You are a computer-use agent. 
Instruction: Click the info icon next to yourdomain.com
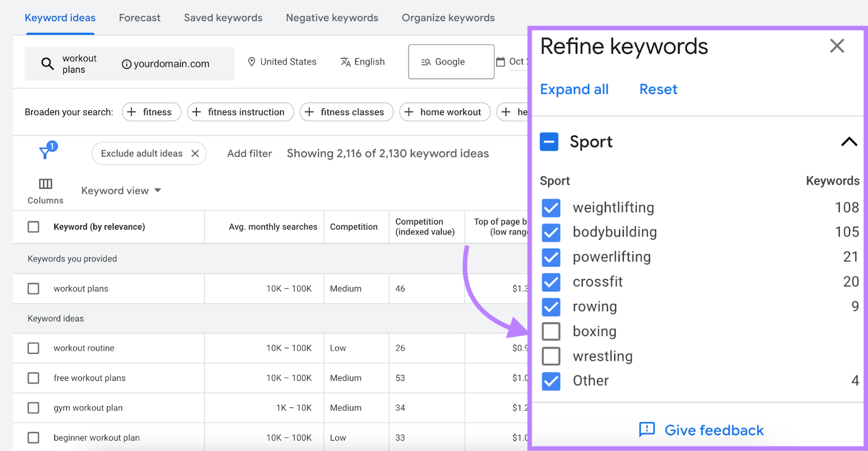127,63
